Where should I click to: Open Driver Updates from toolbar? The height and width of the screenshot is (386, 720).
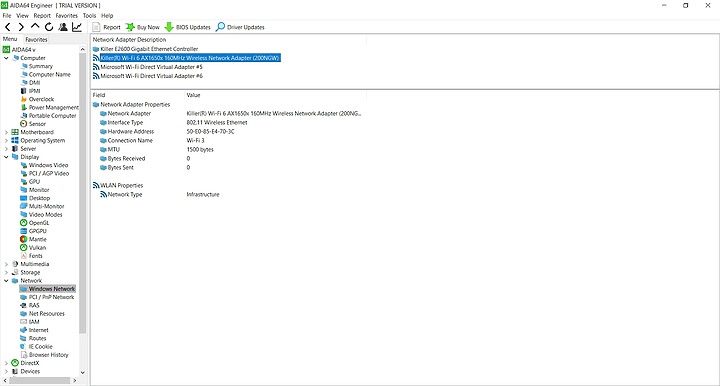(240, 27)
